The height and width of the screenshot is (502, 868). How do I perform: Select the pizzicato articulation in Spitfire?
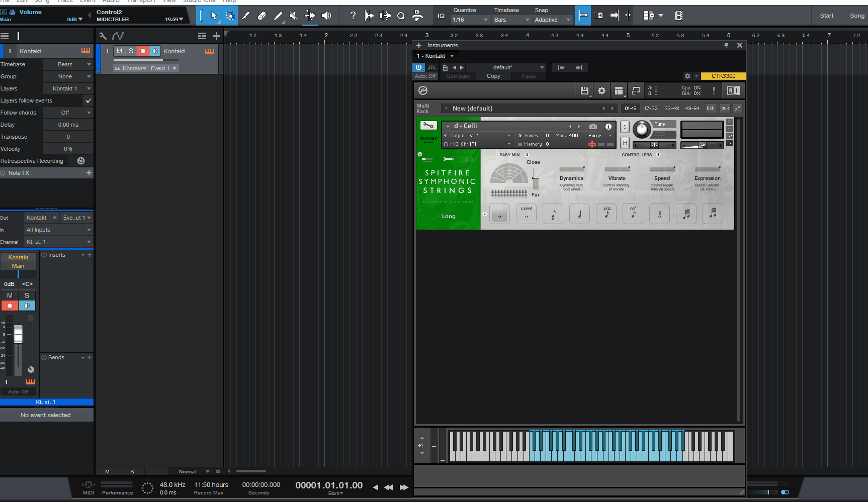tap(606, 214)
